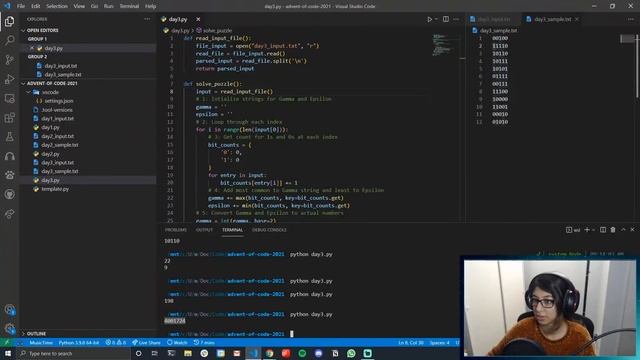This screenshot has height=360, width=640.
Task: Open more actions for right editor group
Action: point(631,19)
